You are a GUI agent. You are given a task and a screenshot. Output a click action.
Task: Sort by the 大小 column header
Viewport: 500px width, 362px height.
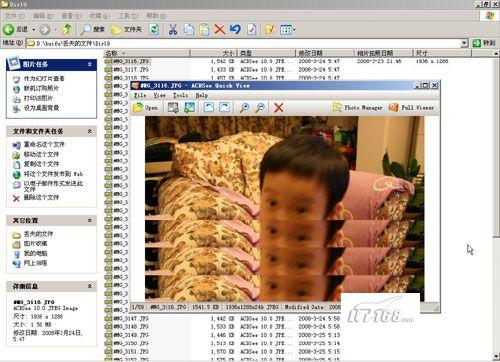tap(213, 53)
